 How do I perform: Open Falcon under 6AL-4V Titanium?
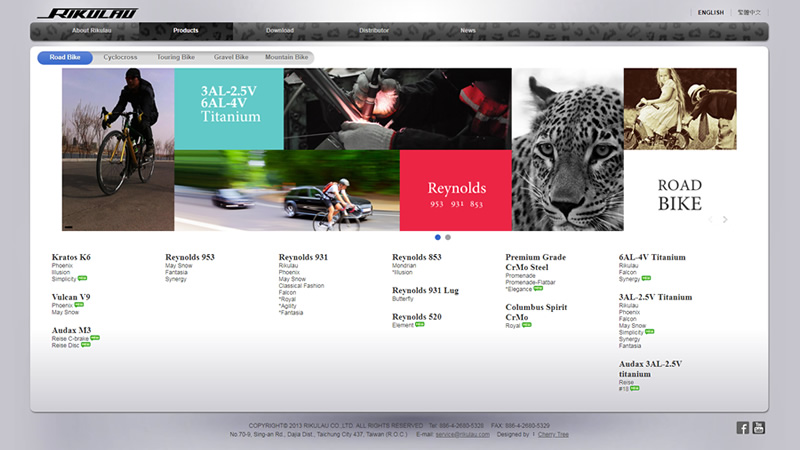tap(628, 272)
